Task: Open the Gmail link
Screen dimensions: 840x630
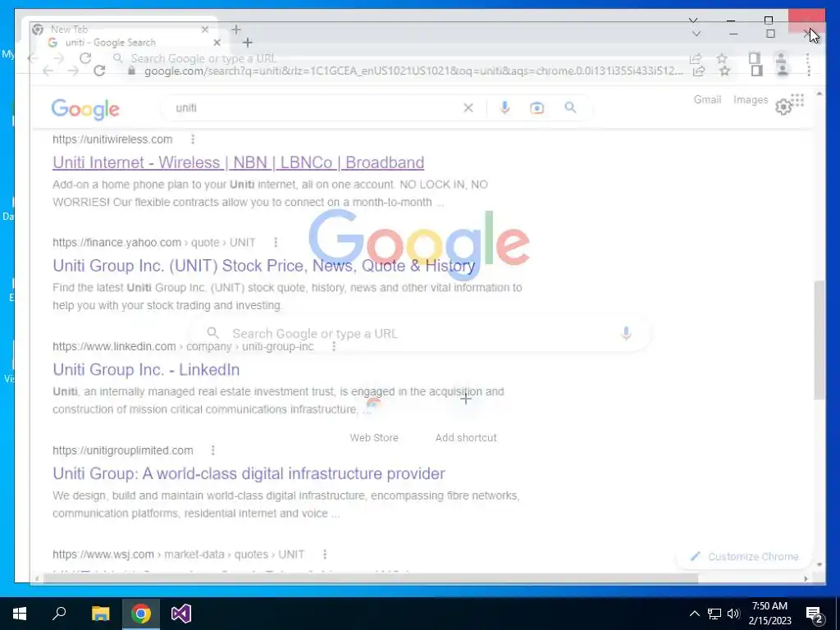Action: [x=707, y=99]
